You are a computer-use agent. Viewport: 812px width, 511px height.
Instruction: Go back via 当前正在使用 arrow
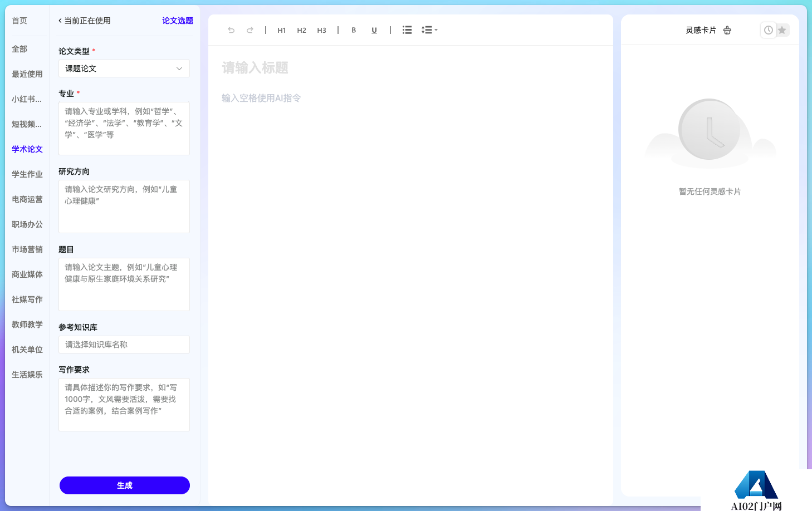pyautogui.click(x=60, y=21)
